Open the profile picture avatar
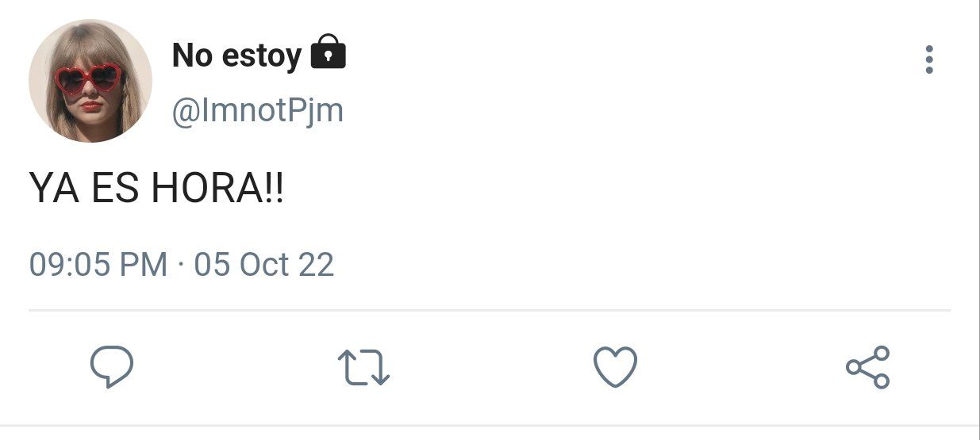 [90, 80]
